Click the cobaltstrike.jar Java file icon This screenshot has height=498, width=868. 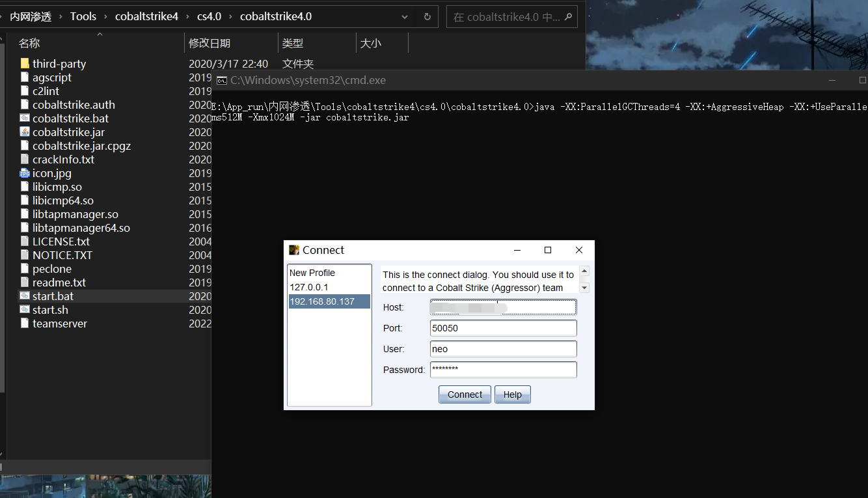(x=25, y=131)
